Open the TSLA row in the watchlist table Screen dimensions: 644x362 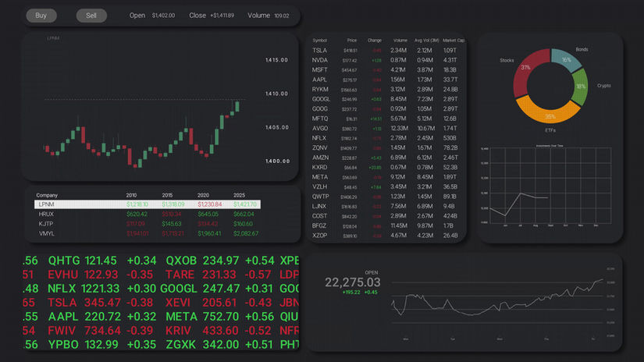[386, 51]
